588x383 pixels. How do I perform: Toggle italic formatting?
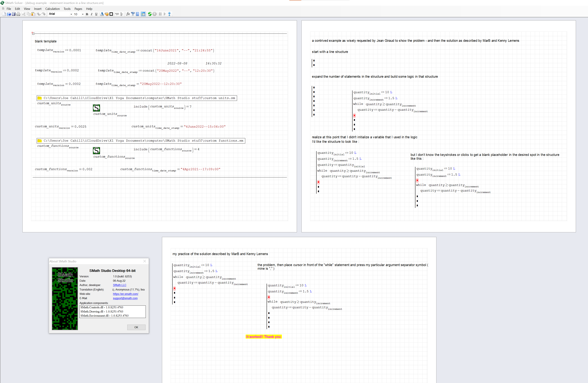coord(91,14)
